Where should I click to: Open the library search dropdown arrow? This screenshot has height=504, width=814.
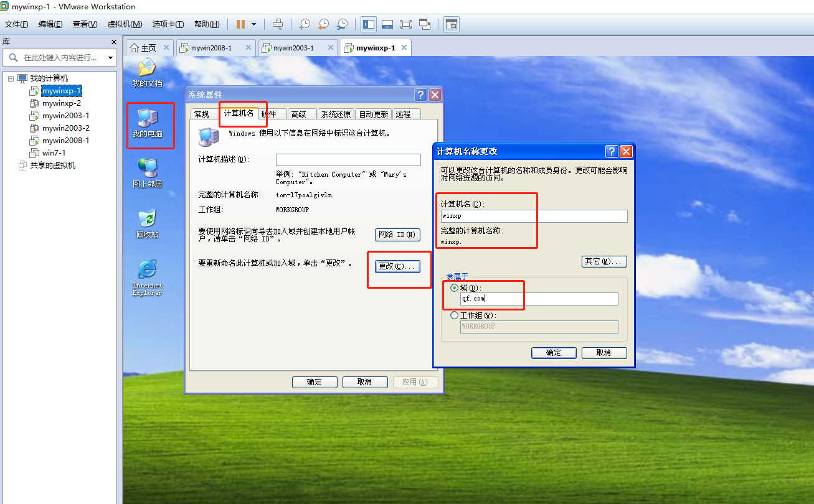click(110, 58)
